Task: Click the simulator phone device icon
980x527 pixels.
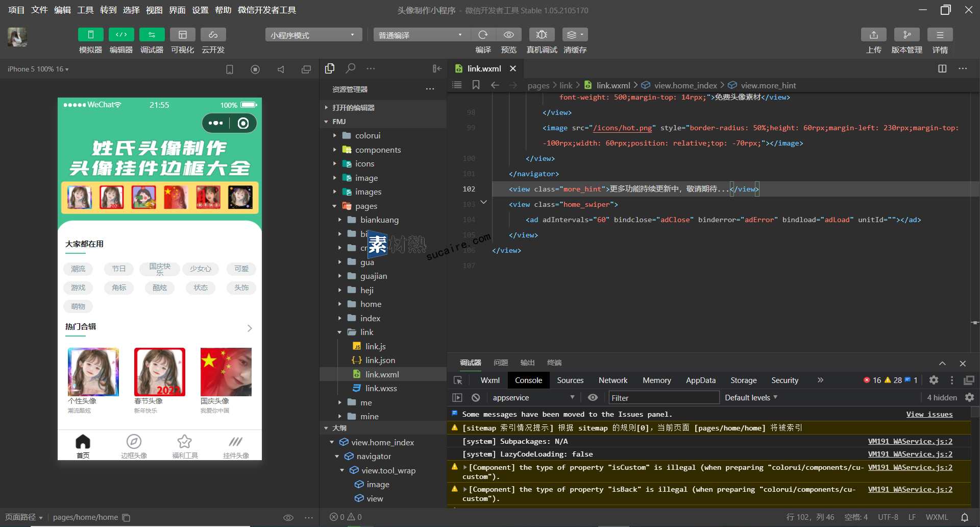Action: (230, 69)
